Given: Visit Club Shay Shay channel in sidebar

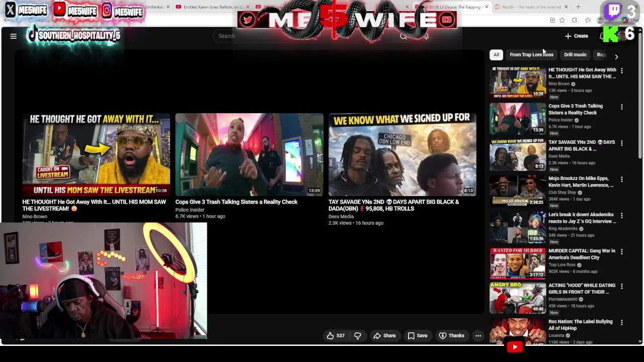Looking at the screenshot, I should tap(562, 193).
